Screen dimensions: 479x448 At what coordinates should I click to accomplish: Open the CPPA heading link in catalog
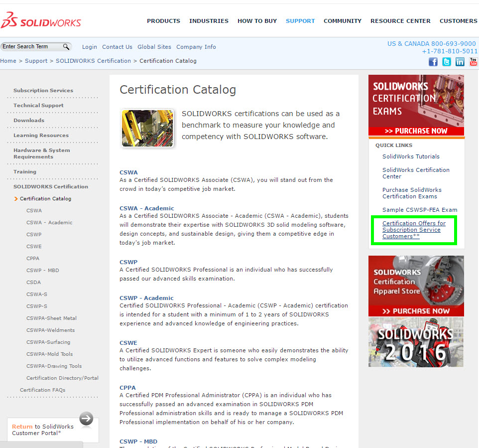(x=127, y=388)
